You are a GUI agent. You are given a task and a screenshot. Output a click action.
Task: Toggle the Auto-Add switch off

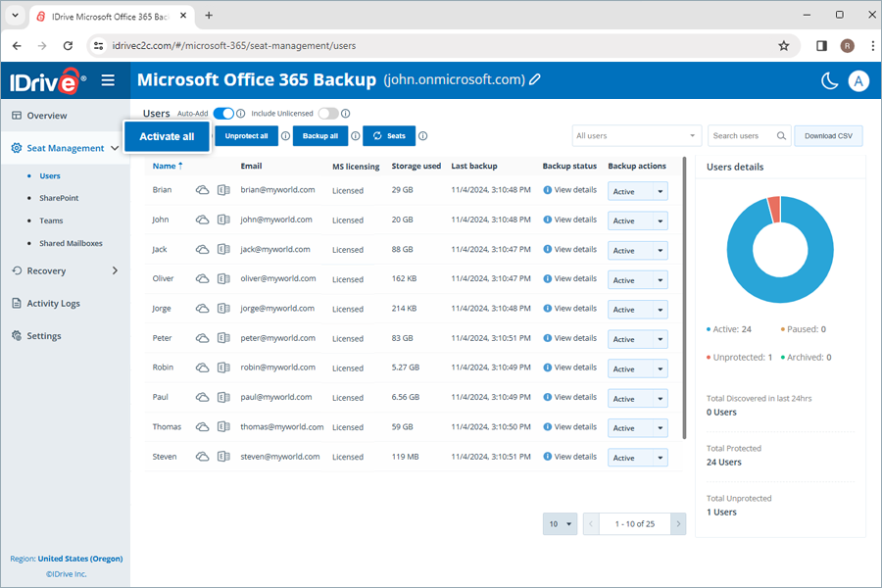pos(223,114)
